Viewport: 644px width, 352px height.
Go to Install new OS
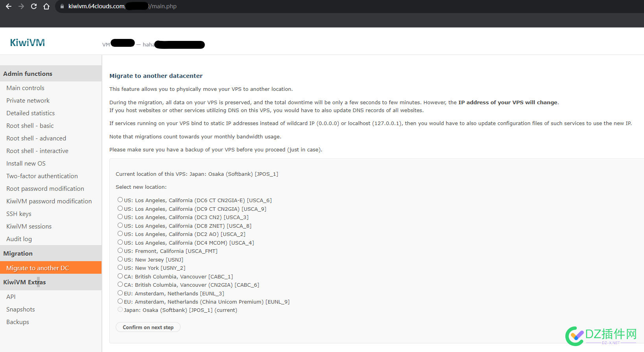[x=26, y=164]
